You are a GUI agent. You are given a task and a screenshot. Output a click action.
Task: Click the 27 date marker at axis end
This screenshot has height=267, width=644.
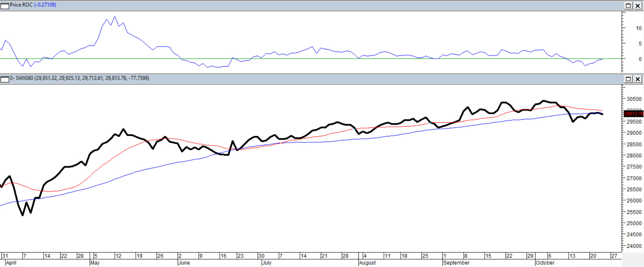pos(614,256)
